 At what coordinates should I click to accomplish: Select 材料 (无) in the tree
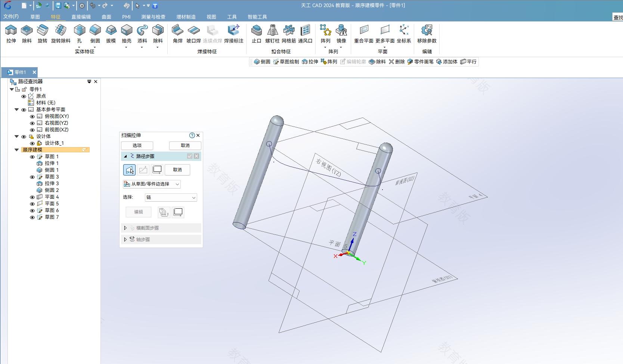46,103
